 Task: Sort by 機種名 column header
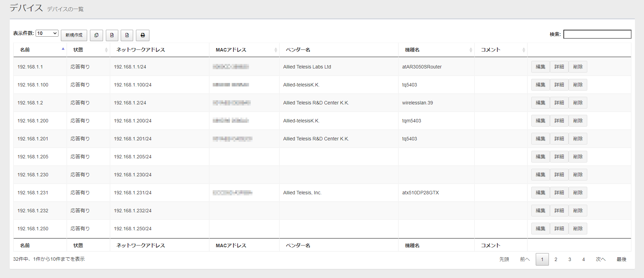click(x=436, y=50)
